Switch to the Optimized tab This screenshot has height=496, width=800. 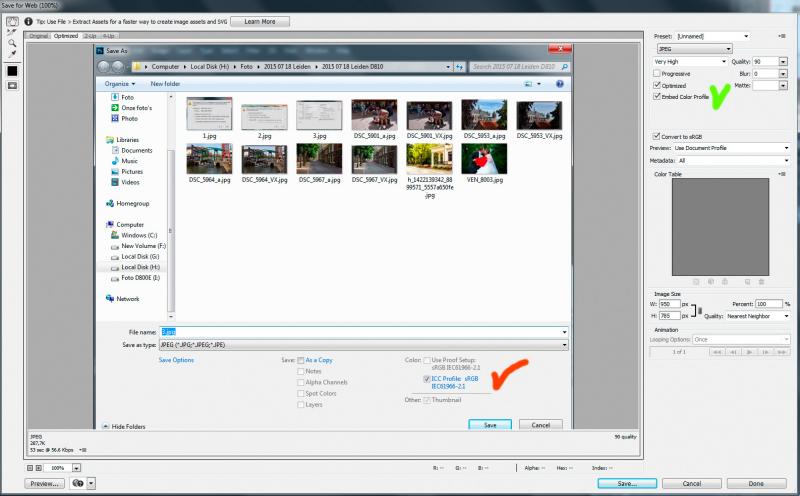point(66,36)
